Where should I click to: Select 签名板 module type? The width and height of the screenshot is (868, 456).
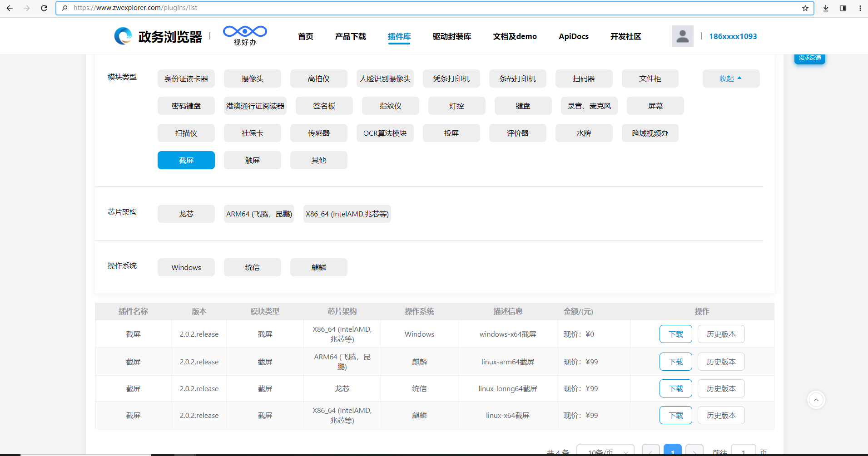[324, 106]
